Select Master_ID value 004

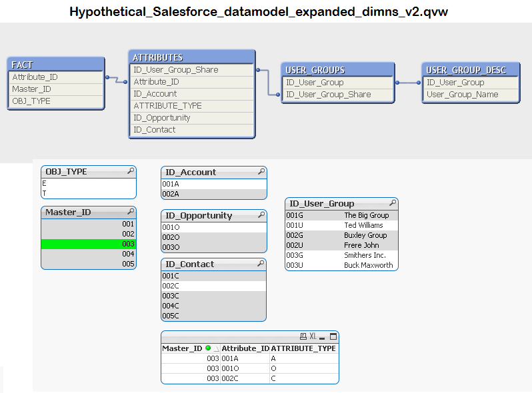(89, 254)
